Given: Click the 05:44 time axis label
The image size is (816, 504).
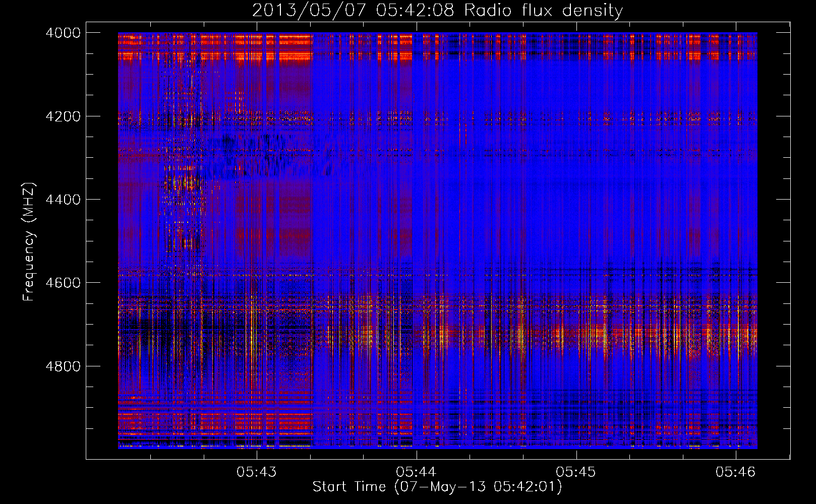Looking at the screenshot, I should pos(416,472).
